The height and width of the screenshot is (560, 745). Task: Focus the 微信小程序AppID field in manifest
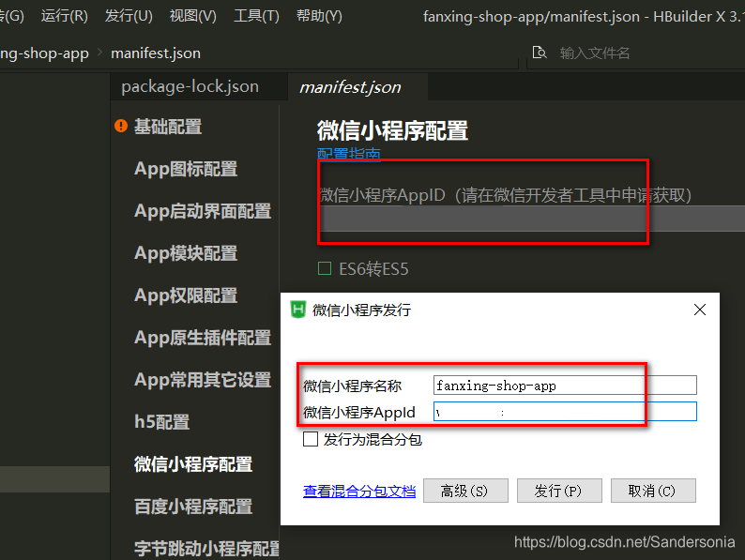point(531,219)
